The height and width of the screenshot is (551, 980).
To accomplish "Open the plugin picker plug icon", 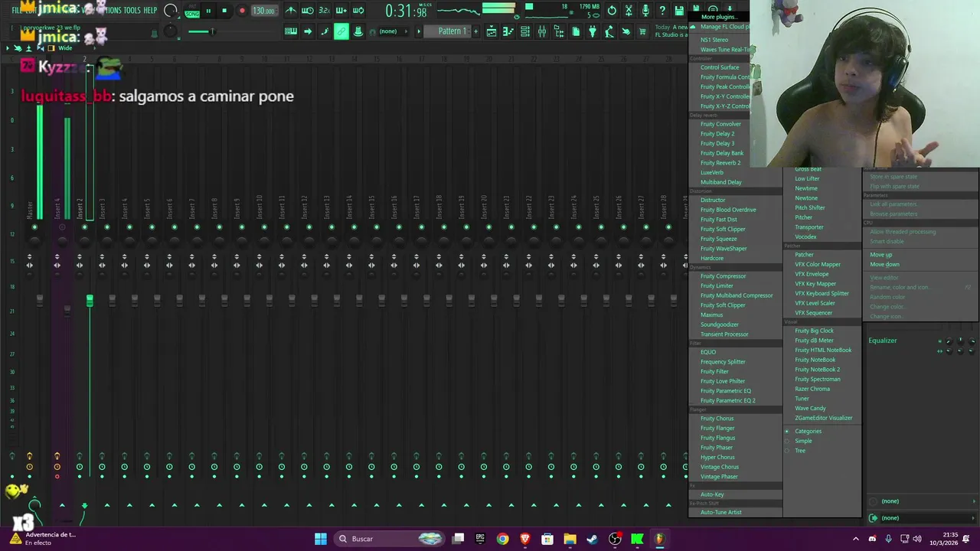I will [x=592, y=31].
